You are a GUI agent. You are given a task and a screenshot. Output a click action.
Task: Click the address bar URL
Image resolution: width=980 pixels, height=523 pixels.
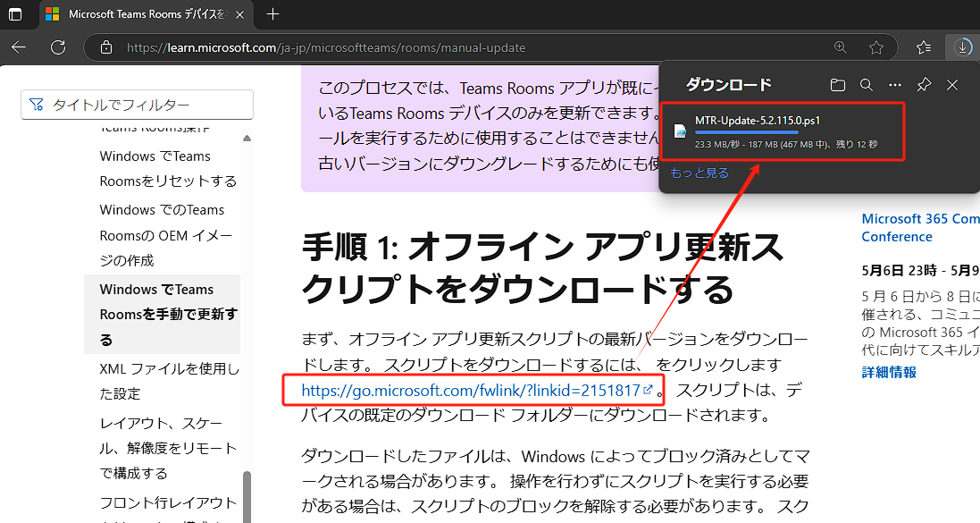326,47
